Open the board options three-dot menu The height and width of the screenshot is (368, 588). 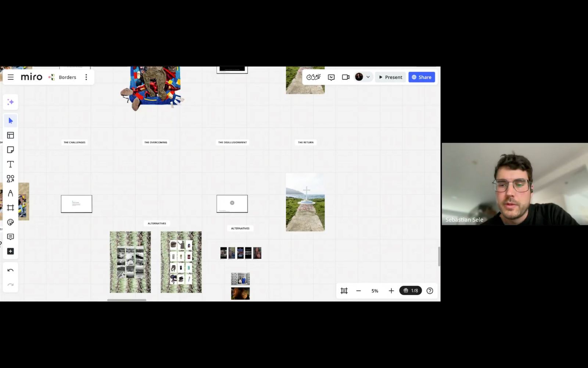tap(86, 77)
